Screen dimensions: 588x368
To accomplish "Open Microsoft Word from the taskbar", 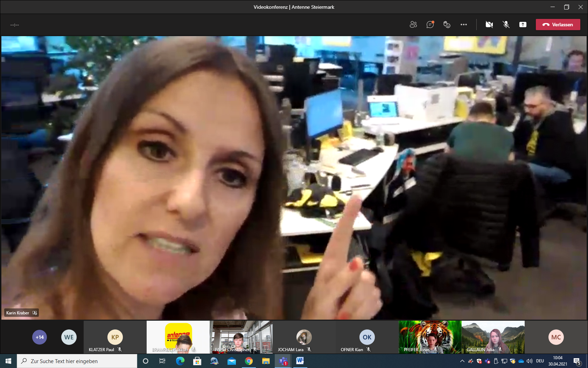I will point(300,361).
